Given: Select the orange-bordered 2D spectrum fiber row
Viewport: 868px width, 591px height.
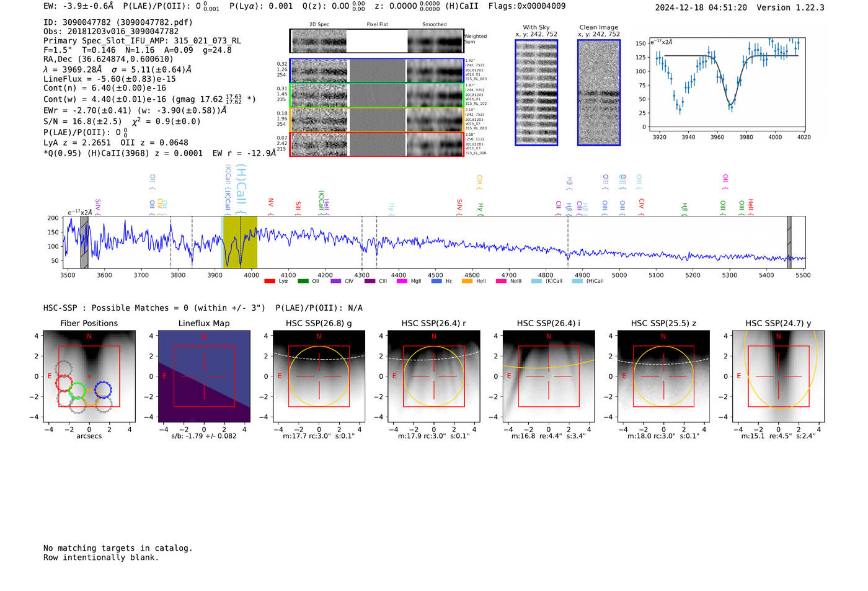Looking at the screenshot, I should (377, 120).
